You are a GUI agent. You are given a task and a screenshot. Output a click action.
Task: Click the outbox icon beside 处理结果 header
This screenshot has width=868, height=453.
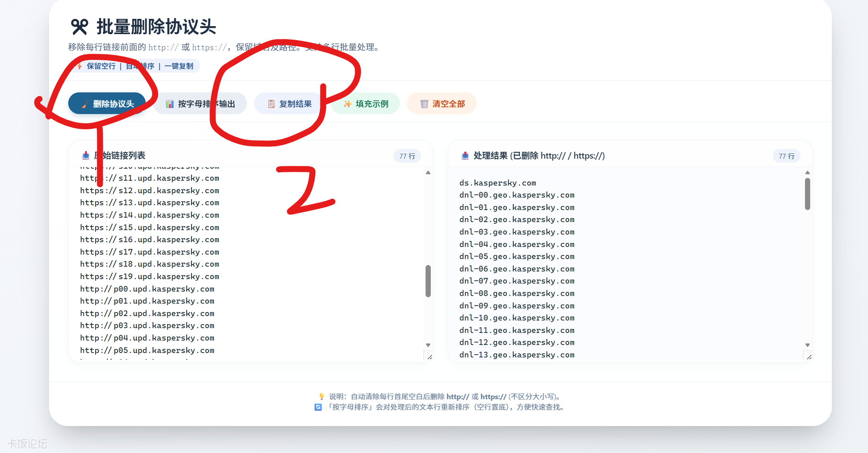pos(465,155)
